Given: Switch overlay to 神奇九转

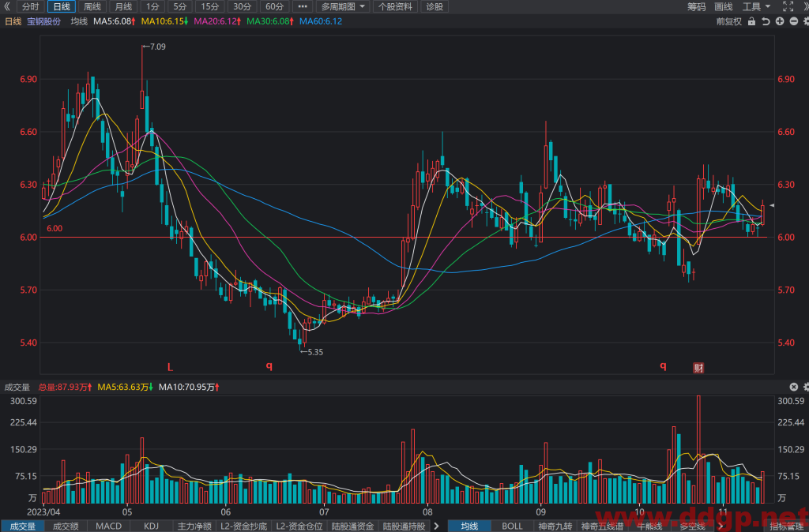Looking at the screenshot, I should pos(555,526).
